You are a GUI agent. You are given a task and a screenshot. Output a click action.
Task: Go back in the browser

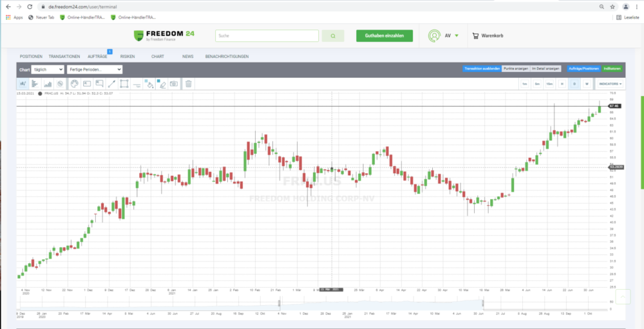(x=8, y=6)
